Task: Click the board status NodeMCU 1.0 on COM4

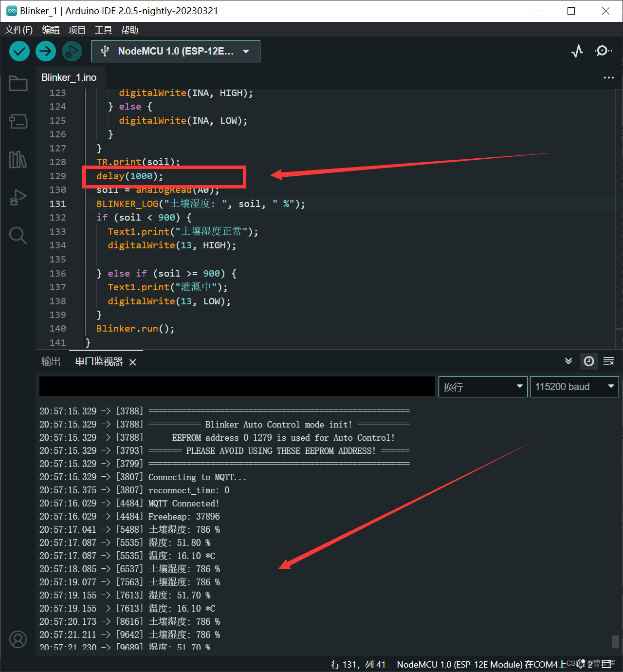Action: point(481,664)
